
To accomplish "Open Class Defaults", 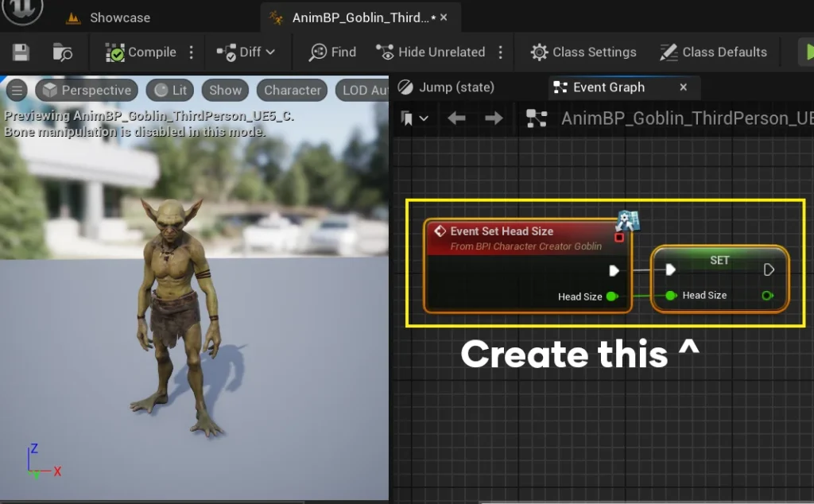I will [x=714, y=52].
